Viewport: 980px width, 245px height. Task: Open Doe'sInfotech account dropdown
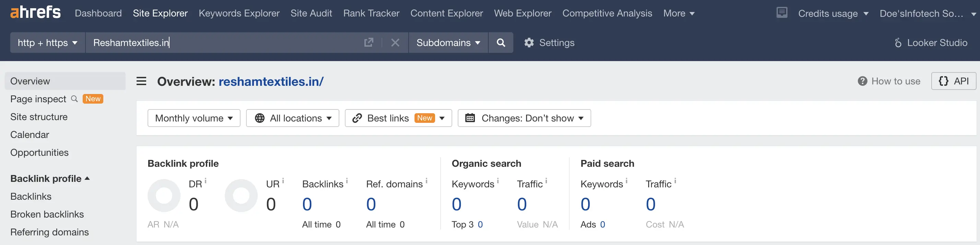pos(927,13)
